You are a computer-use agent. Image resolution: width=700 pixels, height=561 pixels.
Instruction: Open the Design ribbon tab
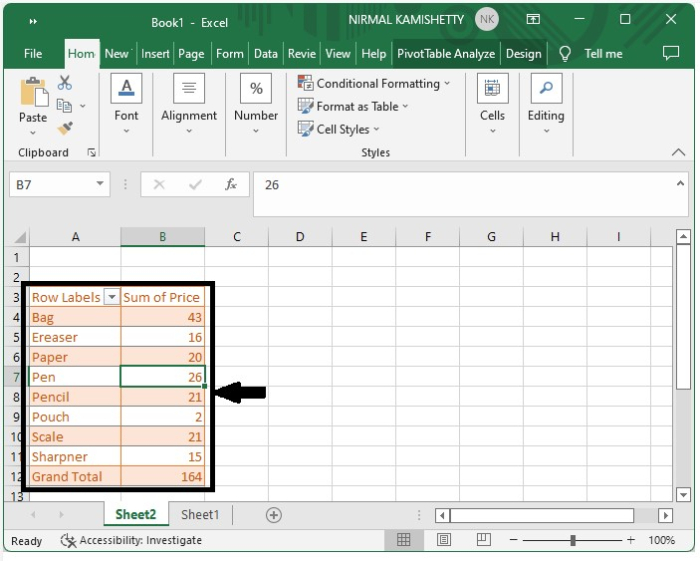click(x=523, y=54)
